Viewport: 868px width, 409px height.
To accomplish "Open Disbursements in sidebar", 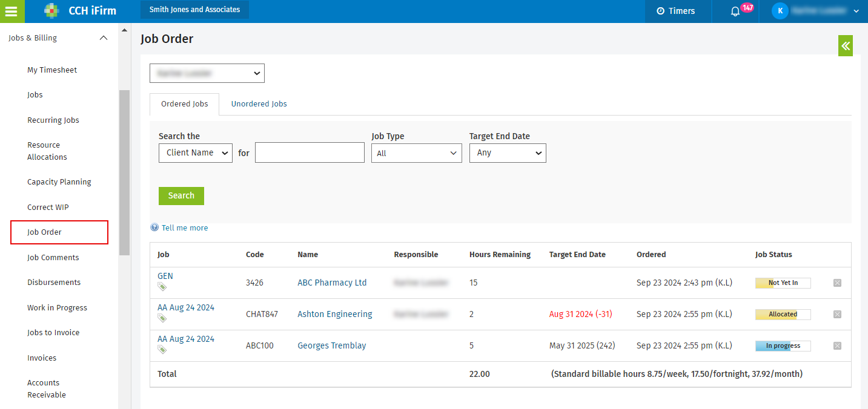I will pos(54,283).
